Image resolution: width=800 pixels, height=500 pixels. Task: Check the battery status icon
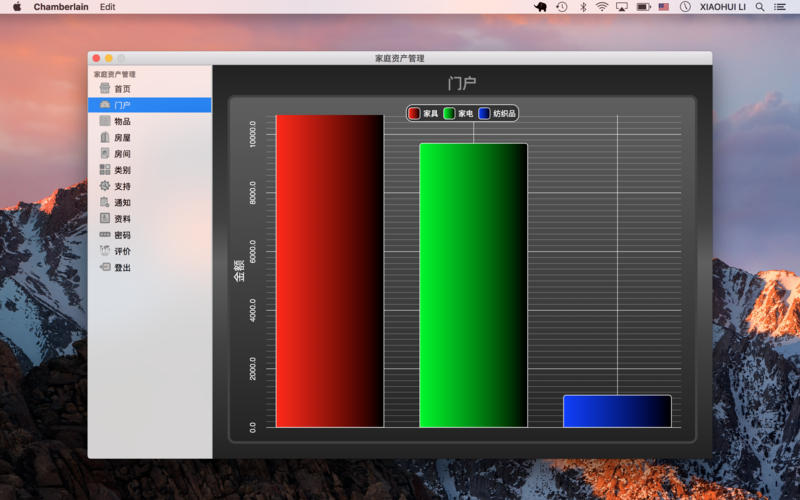click(643, 7)
